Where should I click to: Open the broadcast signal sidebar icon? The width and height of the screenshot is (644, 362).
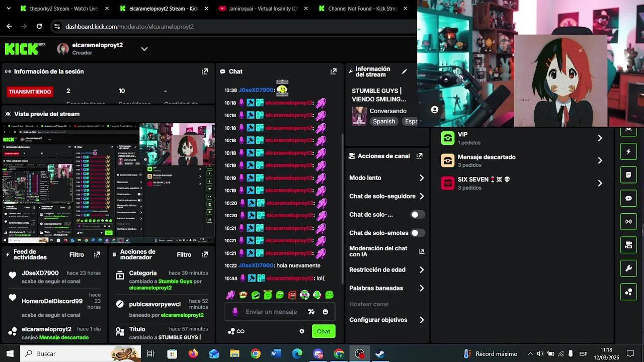[628, 222]
